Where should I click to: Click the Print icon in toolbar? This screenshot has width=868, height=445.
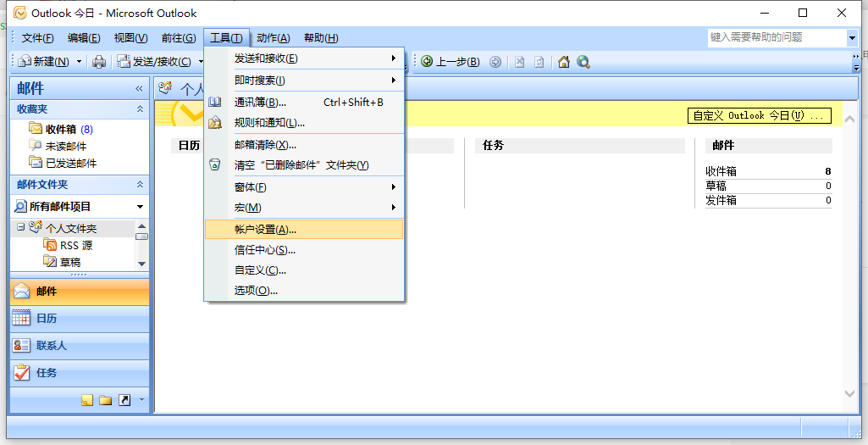coord(99,62)
